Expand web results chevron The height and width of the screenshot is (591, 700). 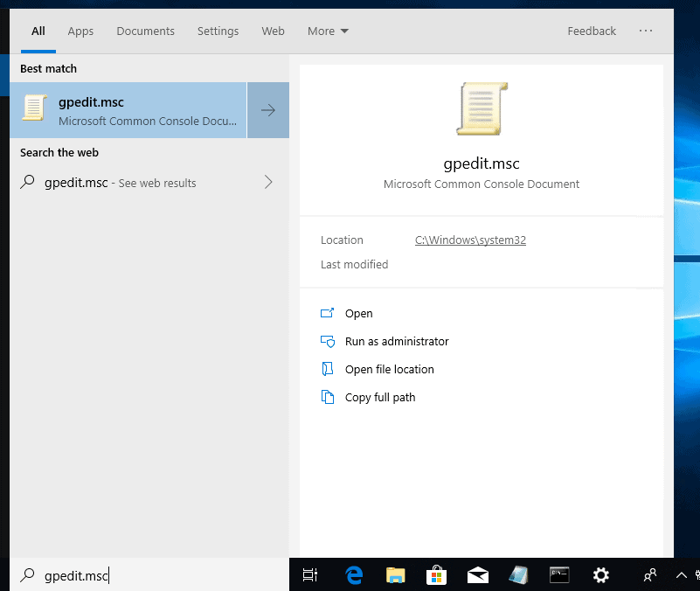coord(268,182)
